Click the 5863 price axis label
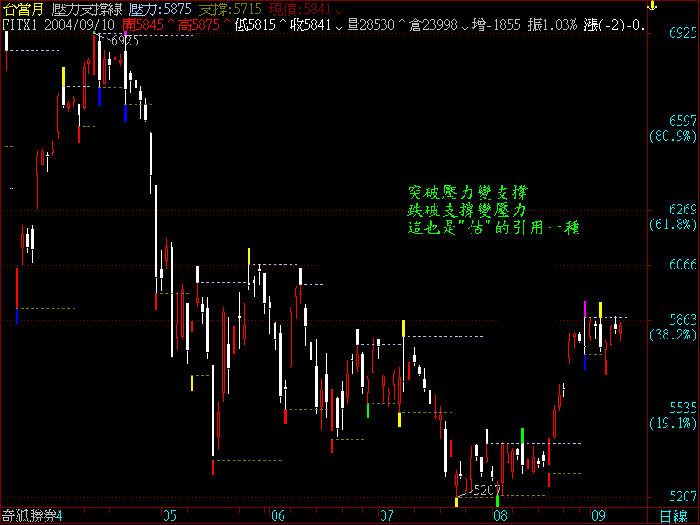Viewport: 700px width, 525px height. pyautogui.click(x=683, y=319)
